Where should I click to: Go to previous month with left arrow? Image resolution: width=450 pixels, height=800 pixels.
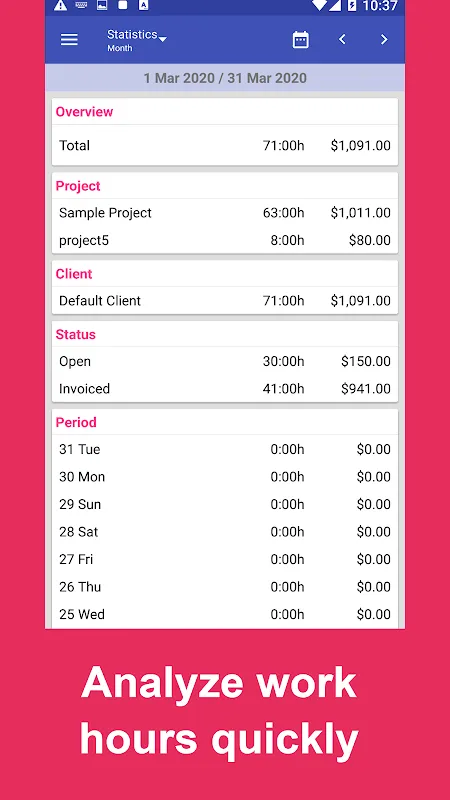tap(342, 40)
